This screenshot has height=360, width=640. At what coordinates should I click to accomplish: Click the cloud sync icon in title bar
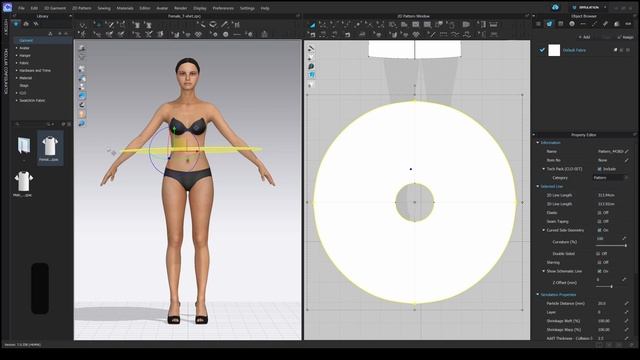555,8
